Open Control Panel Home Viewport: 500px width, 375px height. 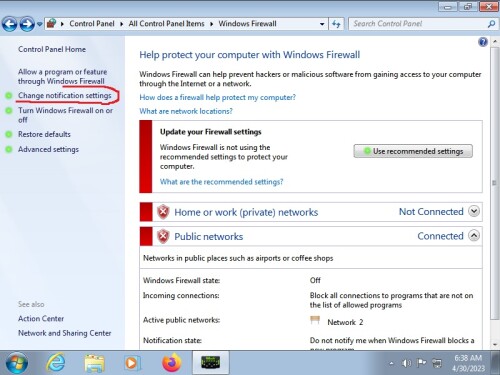52,49
